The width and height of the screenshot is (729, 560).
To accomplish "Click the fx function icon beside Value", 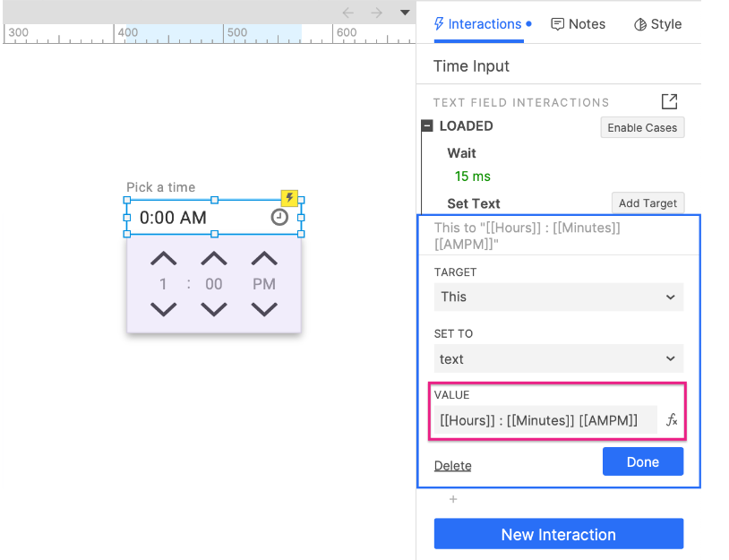I will 672,420.
